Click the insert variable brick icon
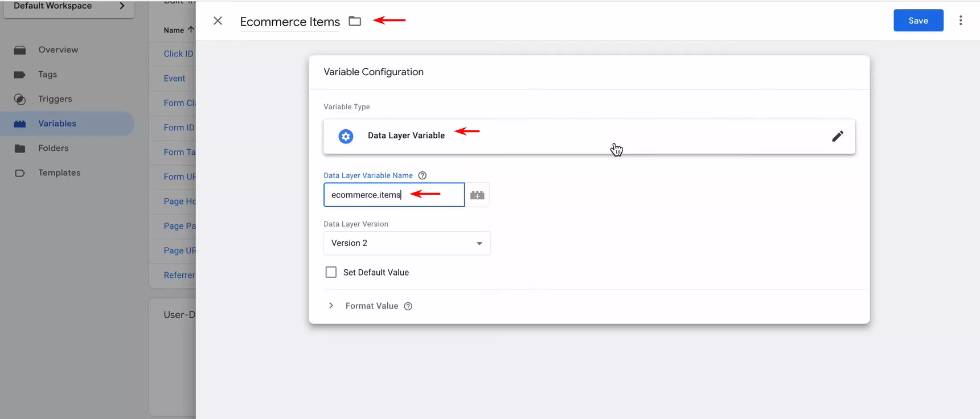The height and width of the screenshot is (419, 980). pos(477,195)
